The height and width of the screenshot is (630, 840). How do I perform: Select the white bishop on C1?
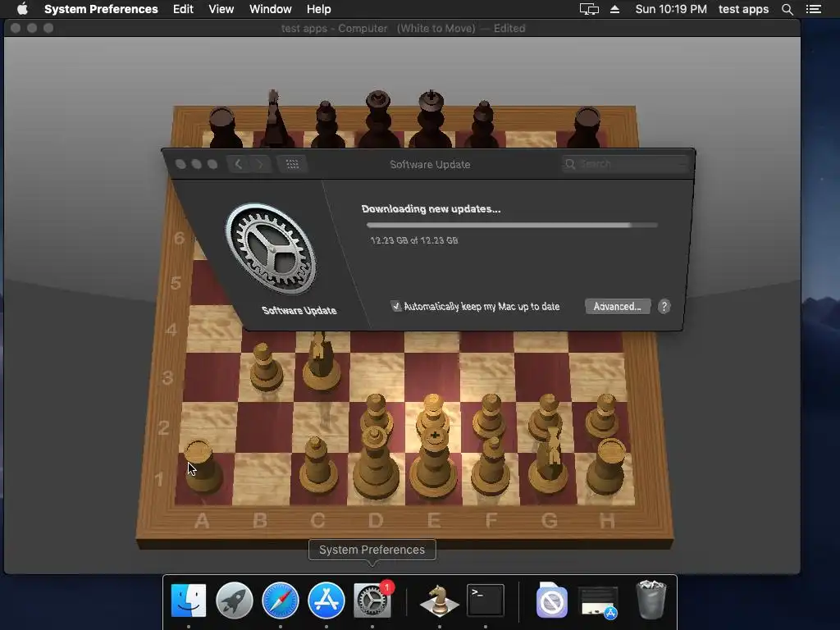tap(319, 464)
